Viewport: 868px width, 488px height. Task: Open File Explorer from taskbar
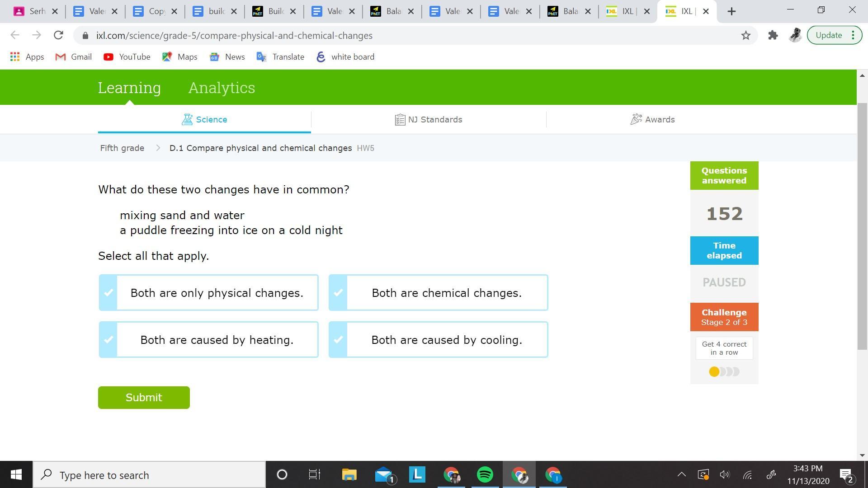[349, 475]
